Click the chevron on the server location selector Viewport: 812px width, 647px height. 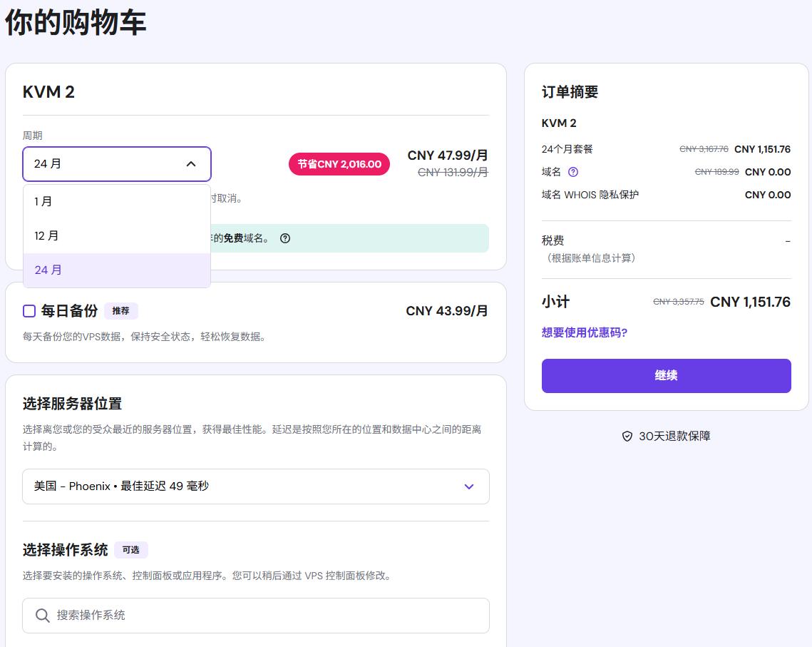pyautogui.click(x=468, y=486)
